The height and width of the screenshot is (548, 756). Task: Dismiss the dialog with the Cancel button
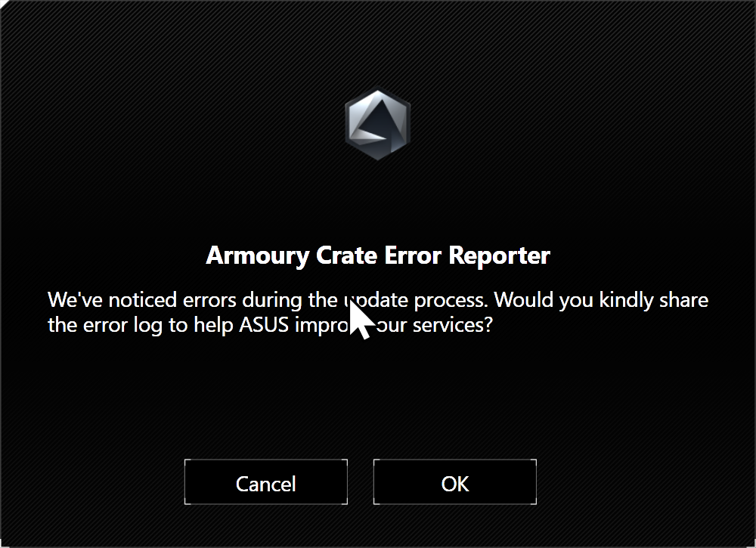(266, 482)
